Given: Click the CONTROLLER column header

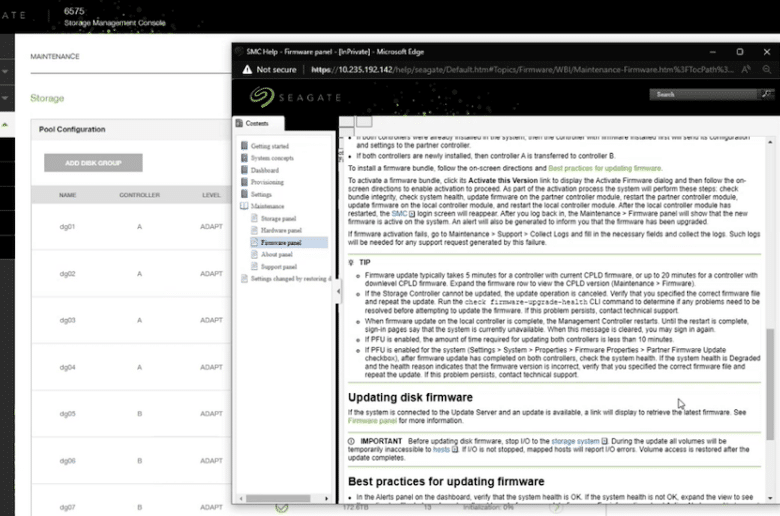Looking at the screenshot, I should (x=139, y=195).
